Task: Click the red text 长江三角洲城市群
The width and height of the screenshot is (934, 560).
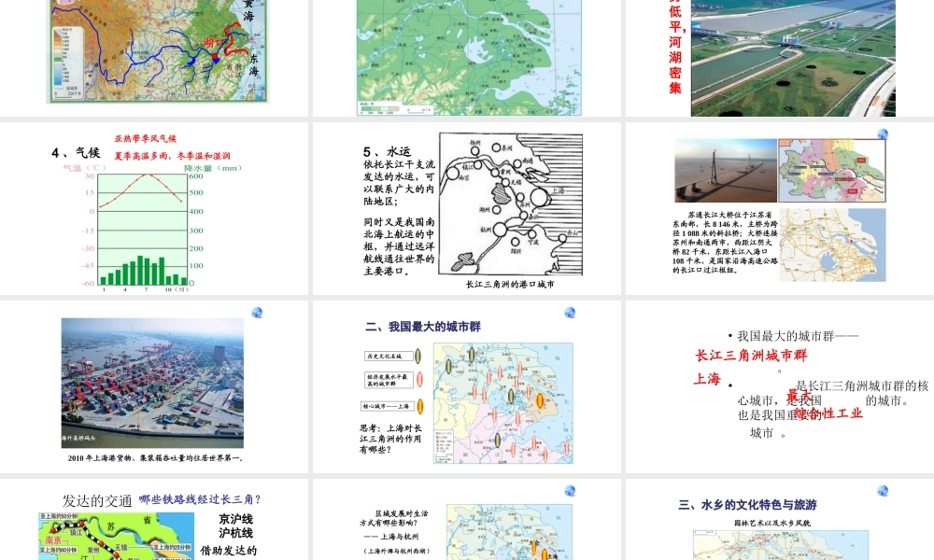Action: 751,356
